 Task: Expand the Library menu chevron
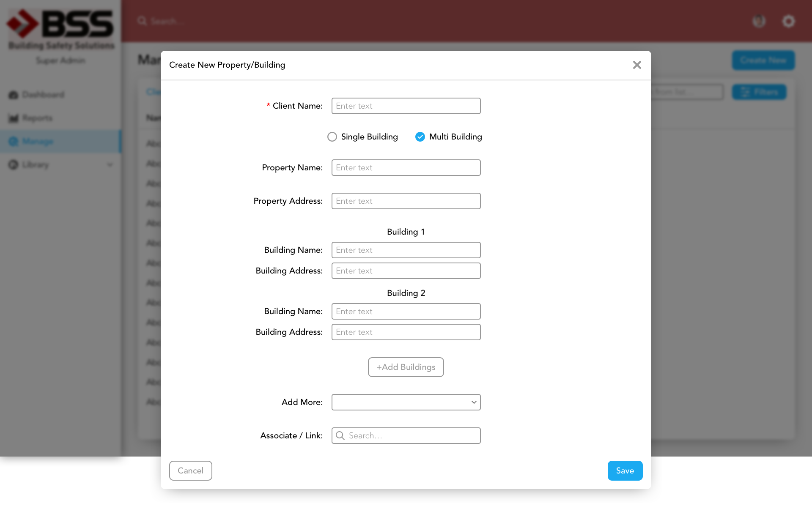(x=110, y=164)
